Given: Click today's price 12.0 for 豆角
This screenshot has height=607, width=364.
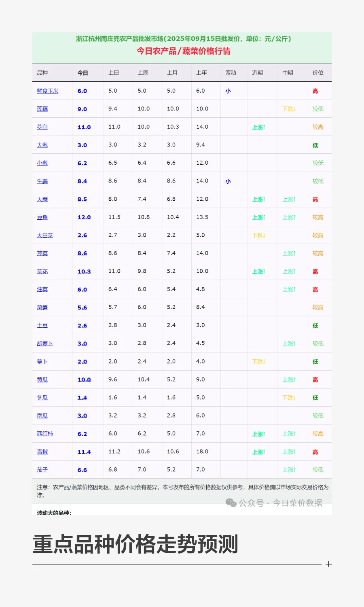Looking at the screenshot, I should click(84, 217).
